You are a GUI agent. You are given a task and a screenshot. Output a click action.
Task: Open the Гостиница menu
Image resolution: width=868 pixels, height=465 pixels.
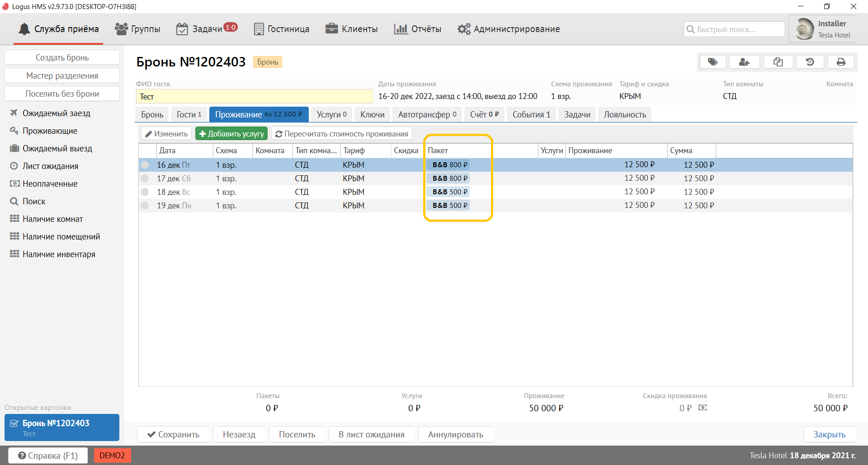point(282,29)
